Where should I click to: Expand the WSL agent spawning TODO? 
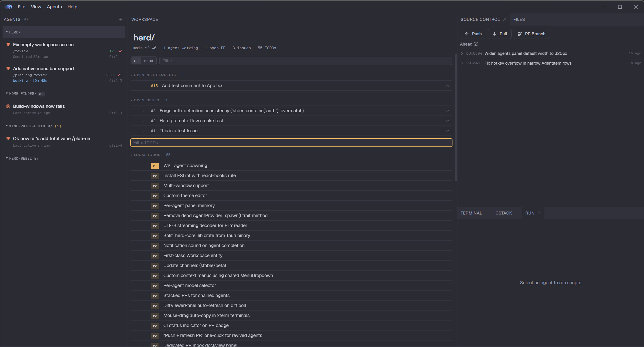pyautogui.click(x=143, y=166)
